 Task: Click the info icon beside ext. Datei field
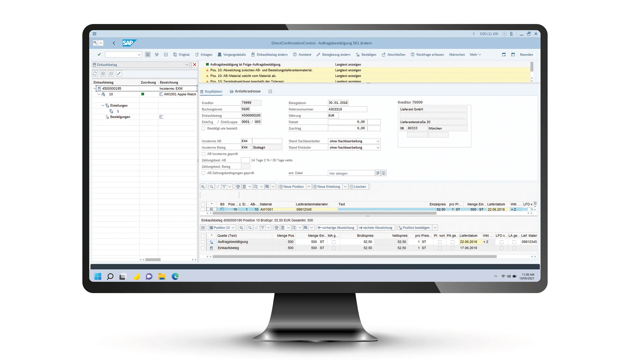coord(383,173)
